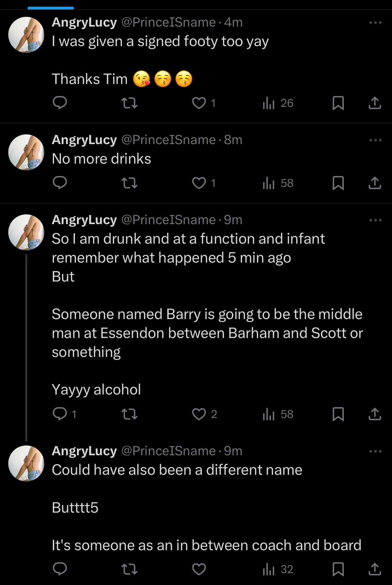Open AngryLucy name on "No more drinks" tweet
This screenshot has width=392, height=585.
point(84,140)
